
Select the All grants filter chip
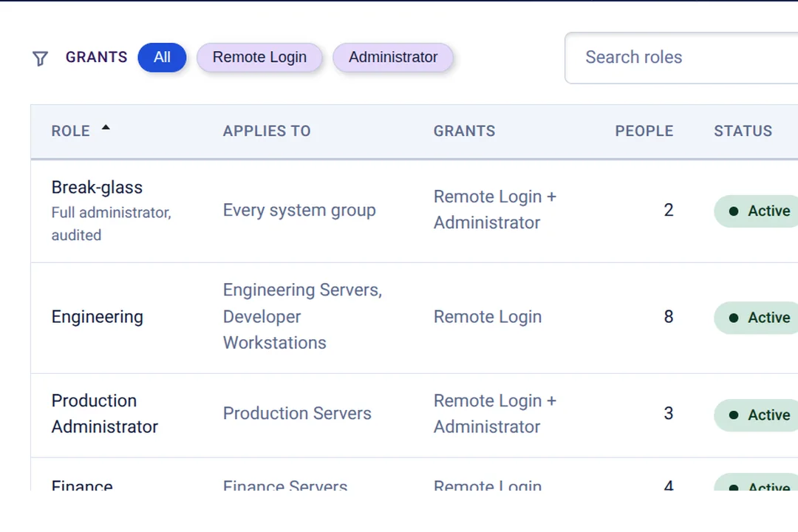point(162,57)
